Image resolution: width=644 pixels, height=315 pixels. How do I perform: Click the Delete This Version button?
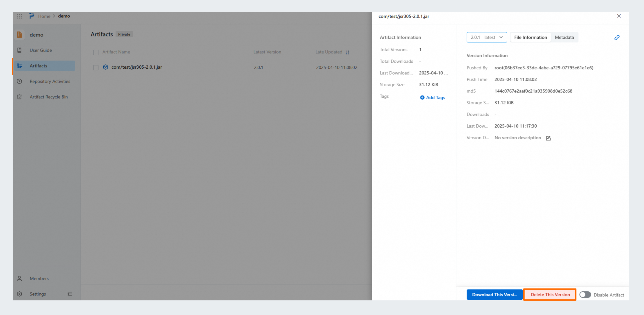point(550,295)
